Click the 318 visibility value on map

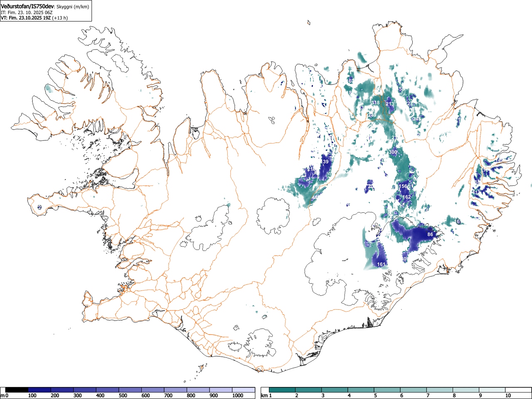375,103
